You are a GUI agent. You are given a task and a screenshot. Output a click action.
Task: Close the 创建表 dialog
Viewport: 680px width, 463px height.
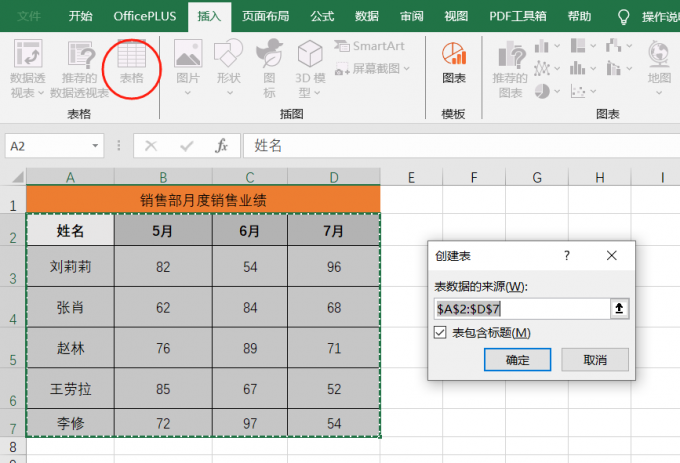point(611,255)
